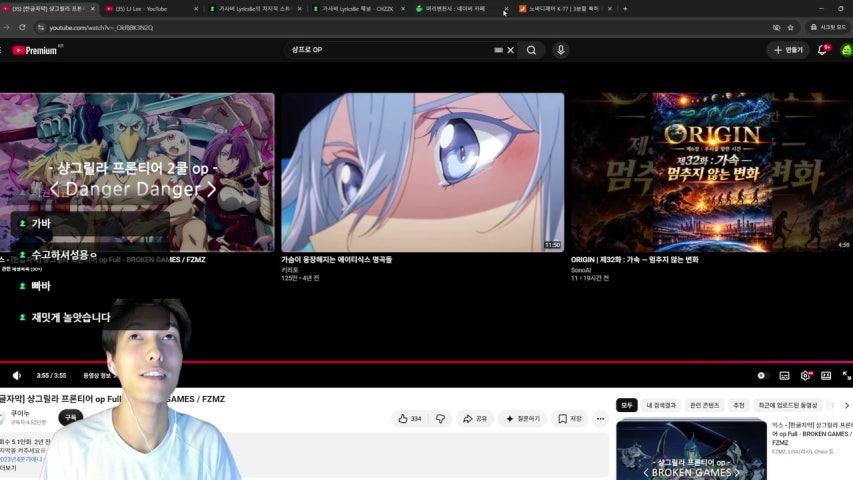Select the 추천 filter chip
Viewport: 853px width, 480px height.
(738, 405)
